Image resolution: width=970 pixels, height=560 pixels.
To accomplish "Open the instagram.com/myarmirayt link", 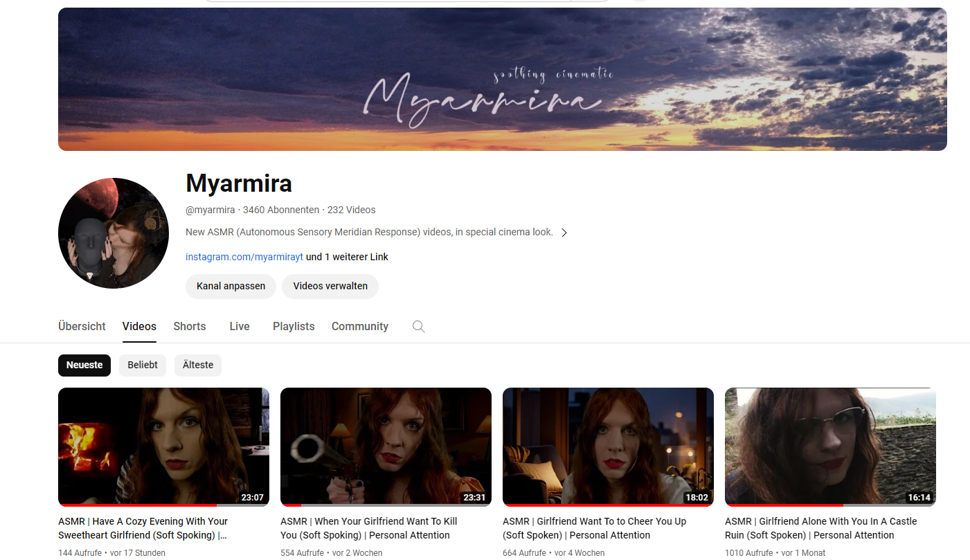I will [x=244, y=257].
